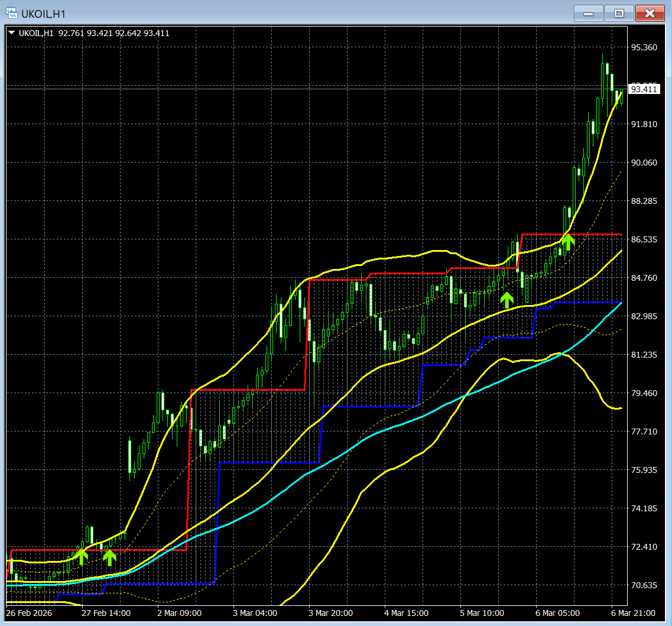672x626 pixels.
Task: Select the green arrow at the 86.535 breakout
Action: pyautogui.click(x=568, y=242)
